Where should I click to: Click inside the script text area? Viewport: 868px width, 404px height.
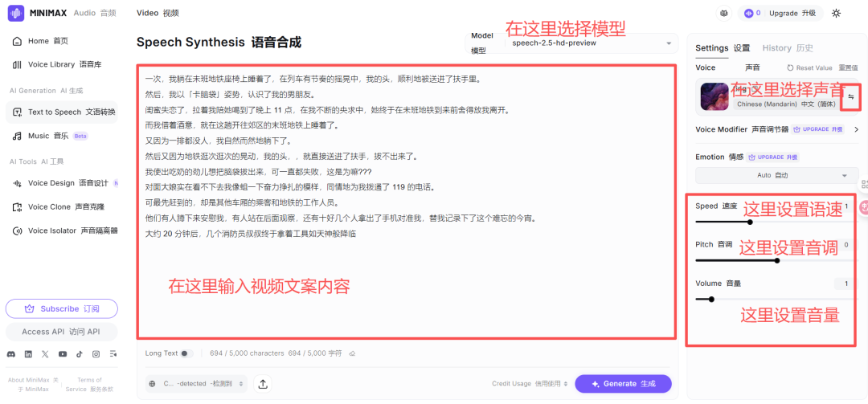click(x=407, y=202)
